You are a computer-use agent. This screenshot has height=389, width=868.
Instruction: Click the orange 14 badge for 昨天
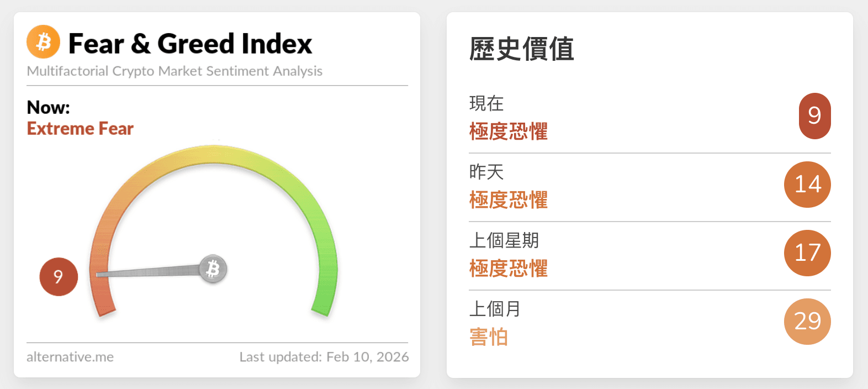point(807,185)
